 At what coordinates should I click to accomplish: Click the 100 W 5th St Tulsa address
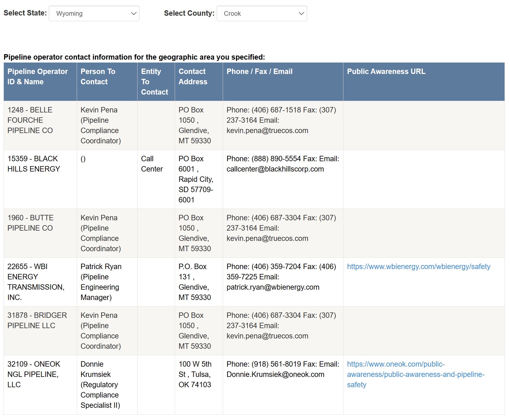(199, 385)
